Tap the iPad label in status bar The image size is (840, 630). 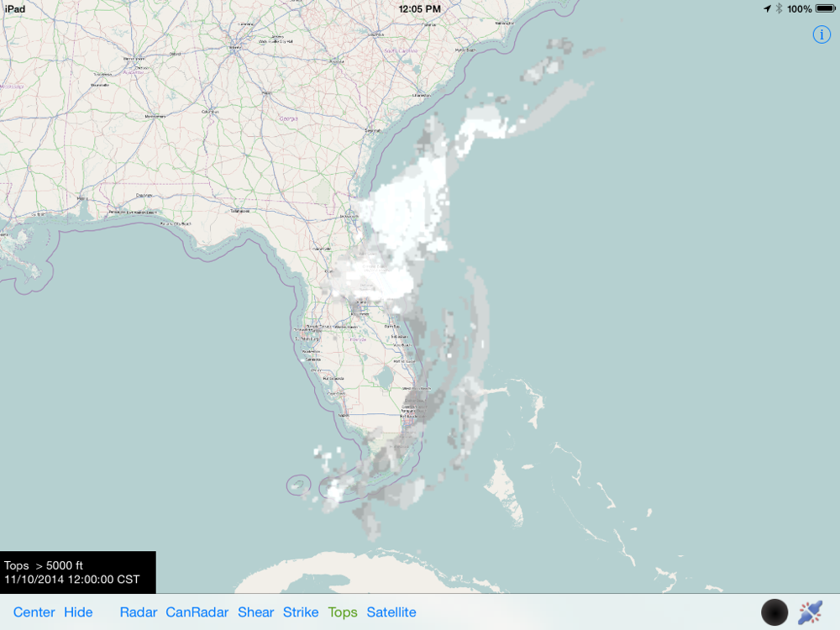pyautogui.click(x=15, y=8)
